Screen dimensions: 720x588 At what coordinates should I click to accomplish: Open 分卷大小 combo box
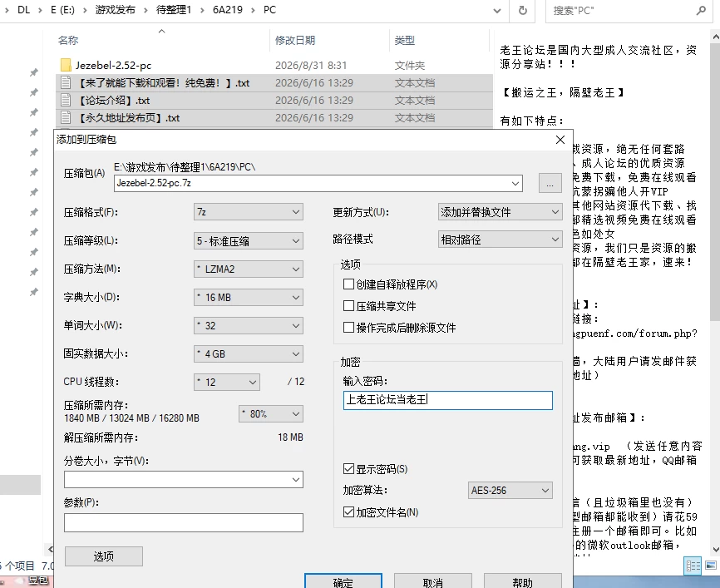183,480
